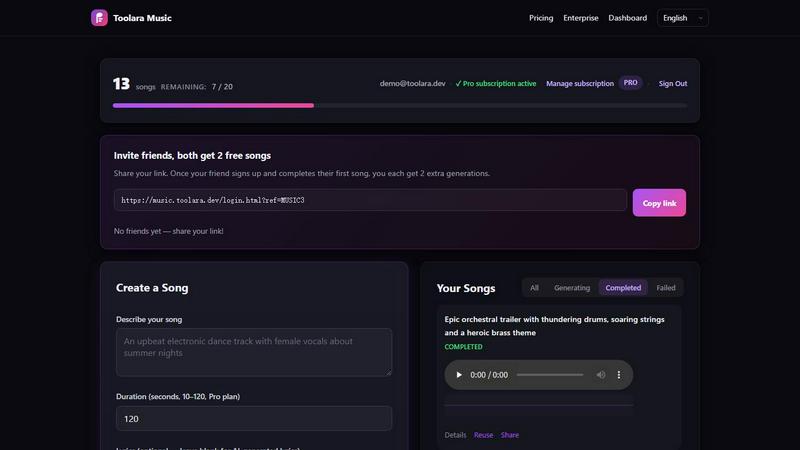The width and height of the screenshot is (800, 450).
Task: Open the Dashboard nav link
Action: pos(628,18)
